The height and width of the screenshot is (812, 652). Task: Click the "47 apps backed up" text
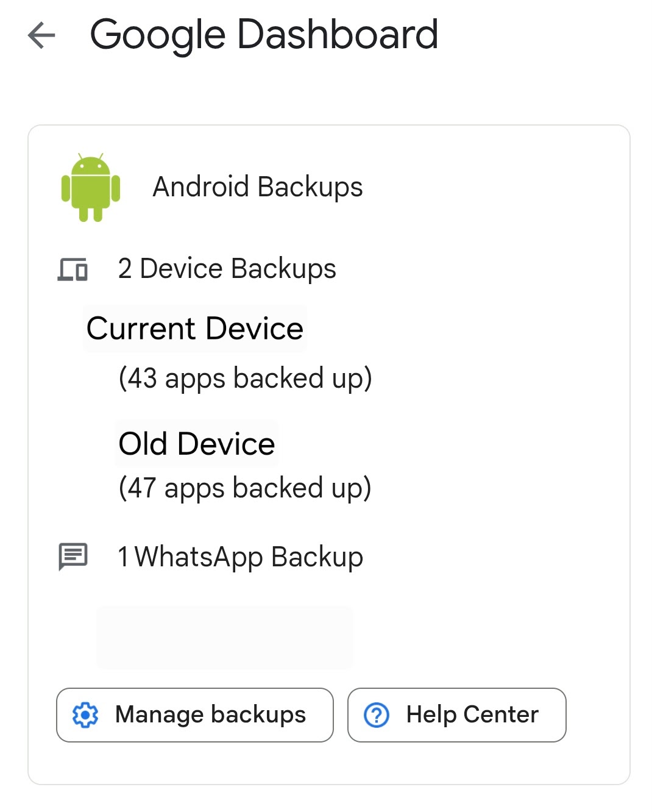pos(245,488)
